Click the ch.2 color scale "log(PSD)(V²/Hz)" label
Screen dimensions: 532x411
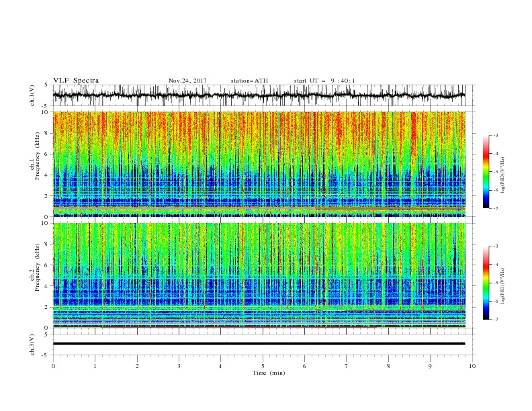502,286
